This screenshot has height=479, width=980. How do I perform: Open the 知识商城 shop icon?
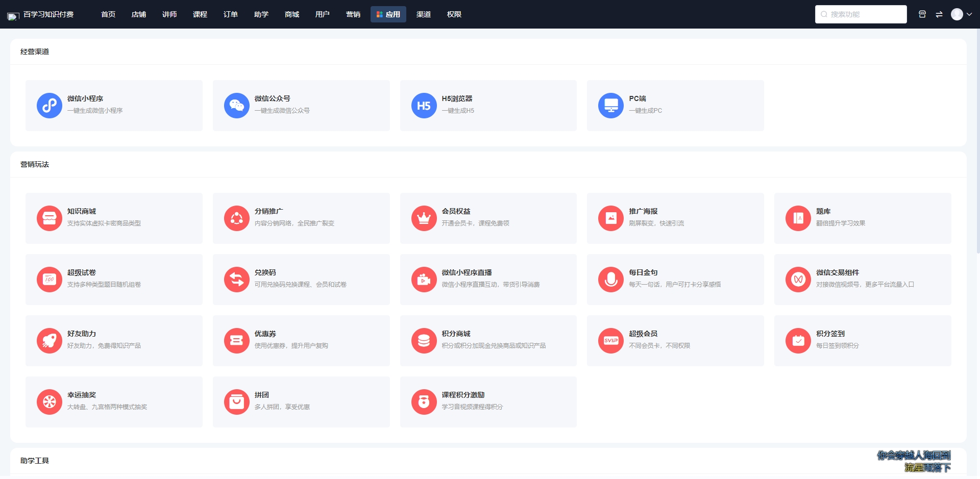50,218
